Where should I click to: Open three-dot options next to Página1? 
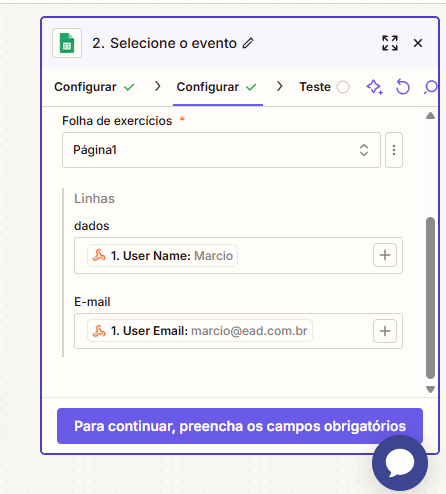tap(394, 150)
